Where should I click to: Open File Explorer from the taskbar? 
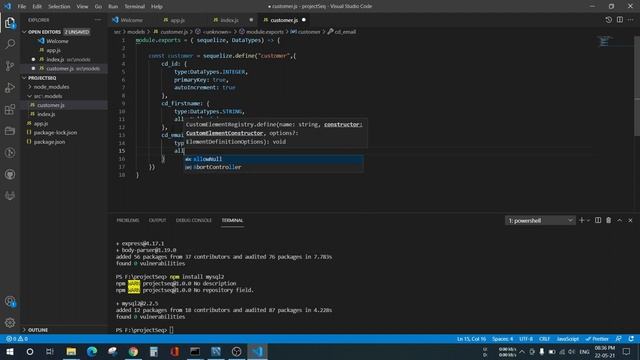point(71,351)
